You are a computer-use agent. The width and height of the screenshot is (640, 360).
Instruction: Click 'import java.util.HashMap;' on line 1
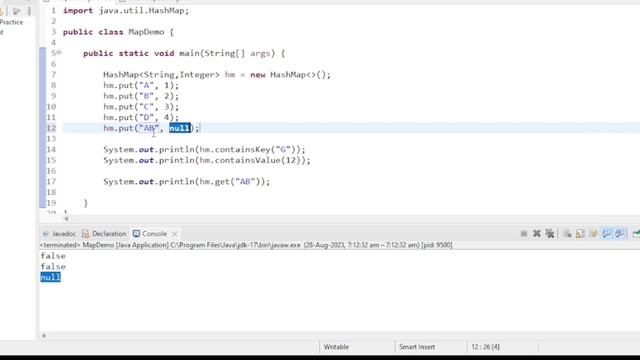click(126, 11)
